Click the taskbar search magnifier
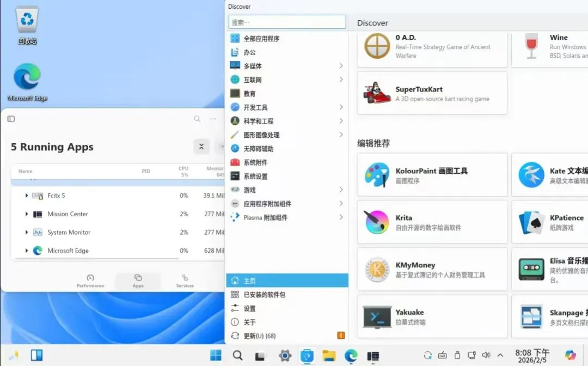This screenshot has width=588, height=366. (x=237, y=355)
